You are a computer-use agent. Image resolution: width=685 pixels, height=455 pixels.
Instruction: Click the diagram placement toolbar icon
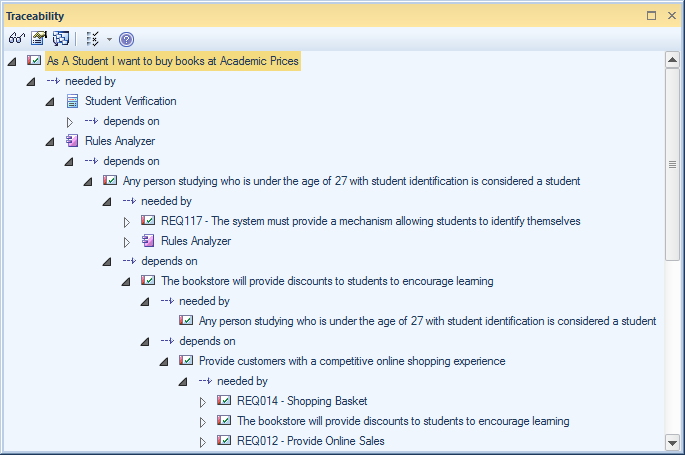[x=61, y=39]
